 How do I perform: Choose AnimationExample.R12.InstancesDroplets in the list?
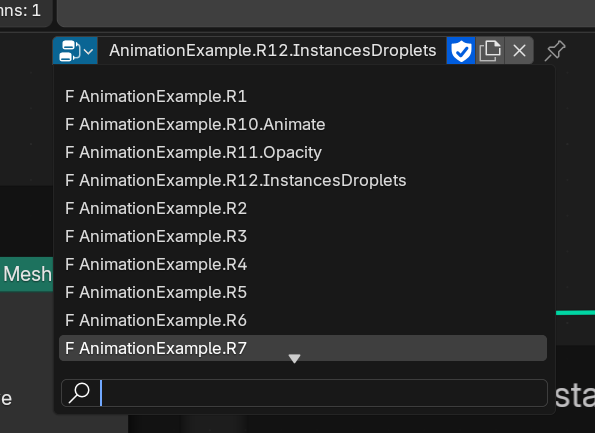303,181
